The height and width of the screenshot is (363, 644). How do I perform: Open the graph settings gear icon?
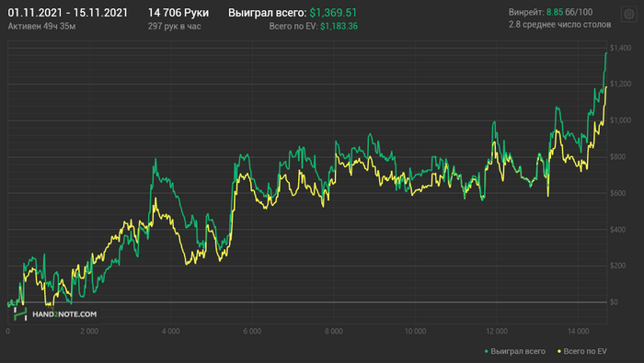click(x=628, y=15)
